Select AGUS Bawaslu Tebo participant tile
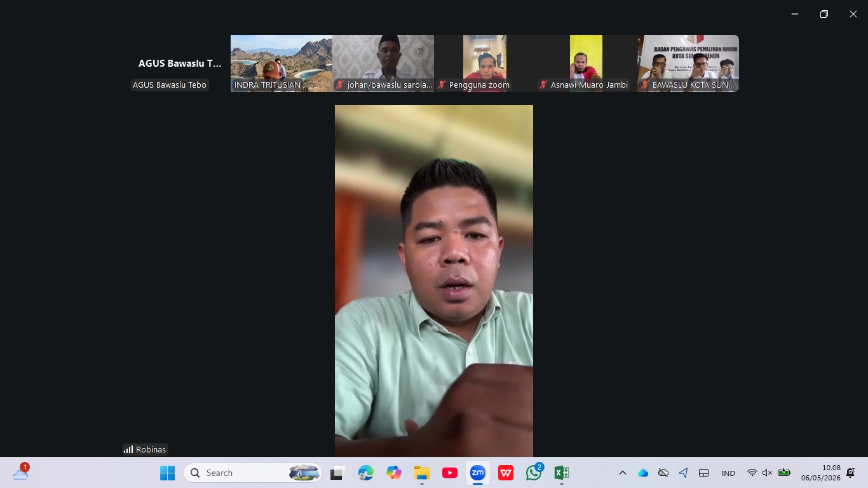Viewport: 868px width, 488px height. pos(180,64)
